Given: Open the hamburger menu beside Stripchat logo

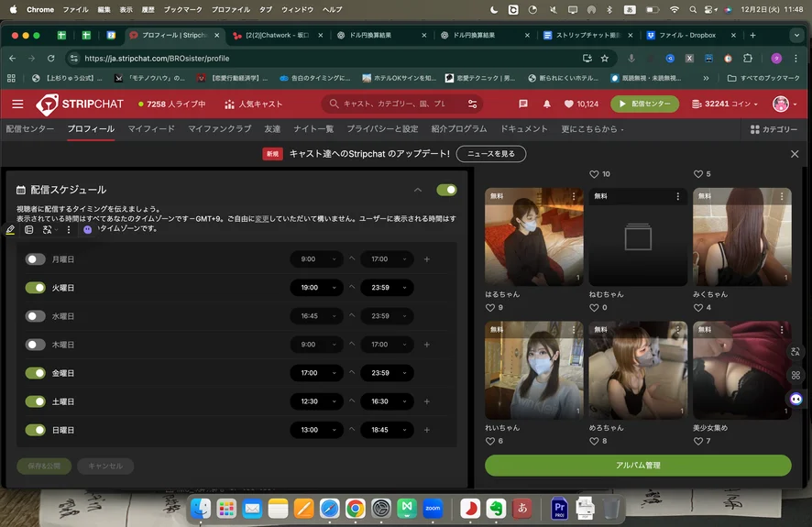Looking at the screenshot, I should (17, 104).
